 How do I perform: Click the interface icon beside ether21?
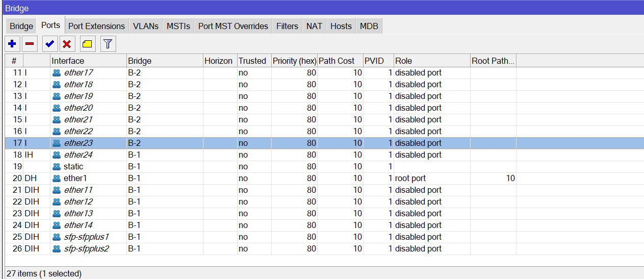coord(57,120)
